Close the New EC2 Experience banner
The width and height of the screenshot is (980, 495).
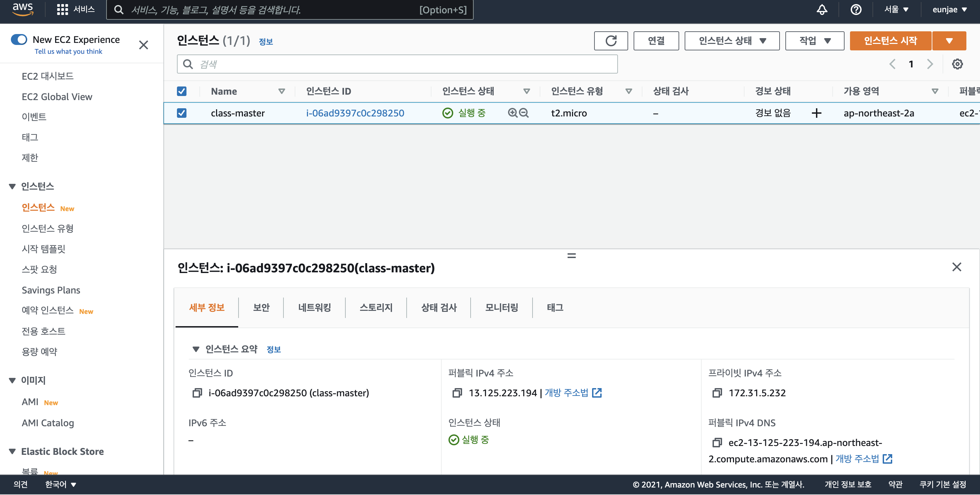click(143, 45)
